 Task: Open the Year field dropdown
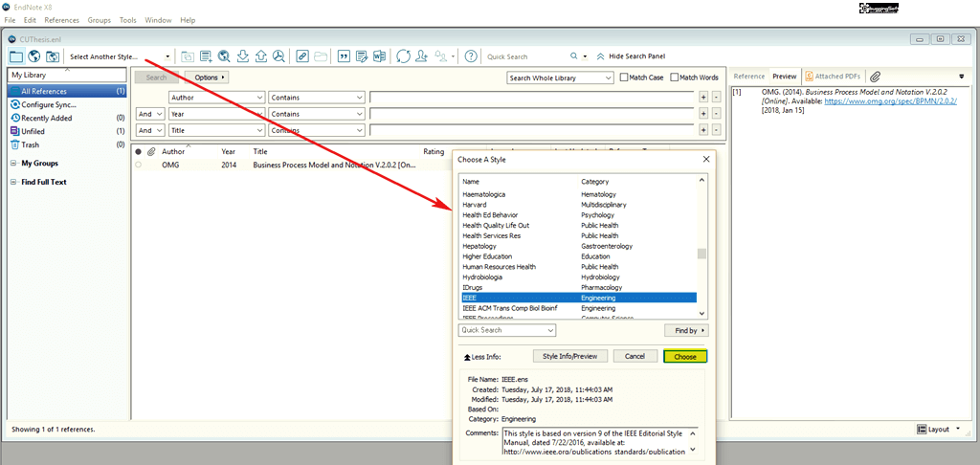pos(217,115)
